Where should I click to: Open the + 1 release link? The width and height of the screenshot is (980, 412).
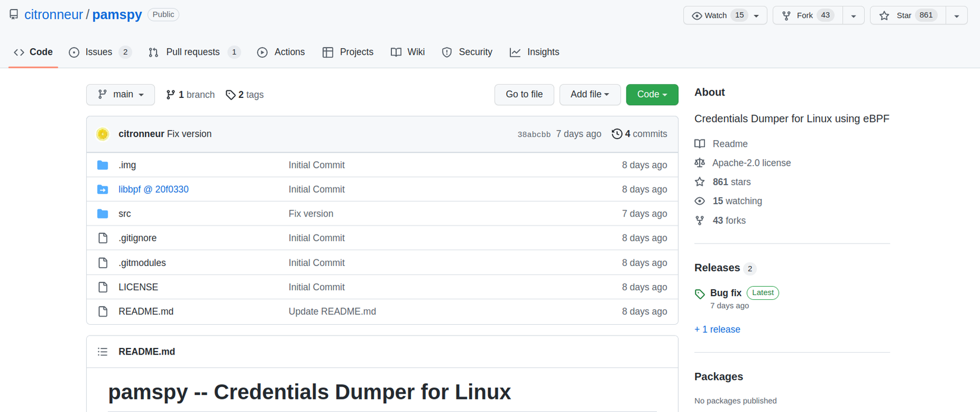coord(717,329)
